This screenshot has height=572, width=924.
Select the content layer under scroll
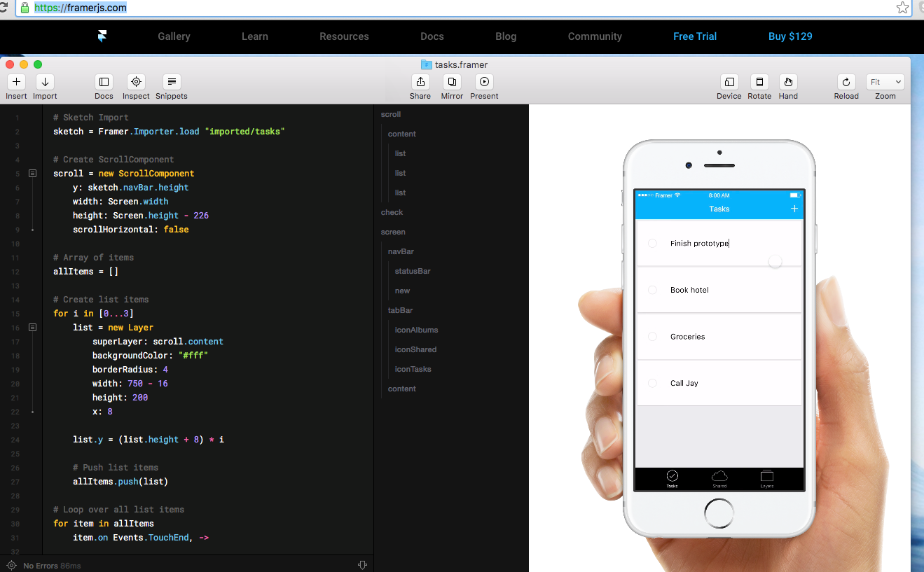click(x=402, y=134)
